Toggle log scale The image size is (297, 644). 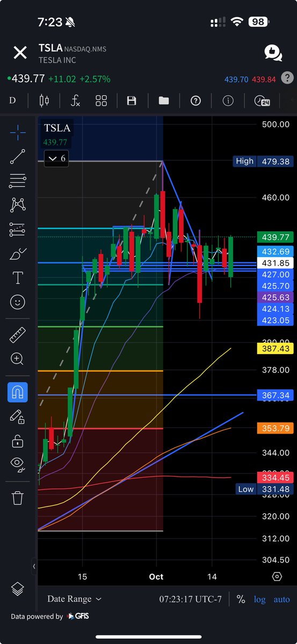[x=259, y=599]
